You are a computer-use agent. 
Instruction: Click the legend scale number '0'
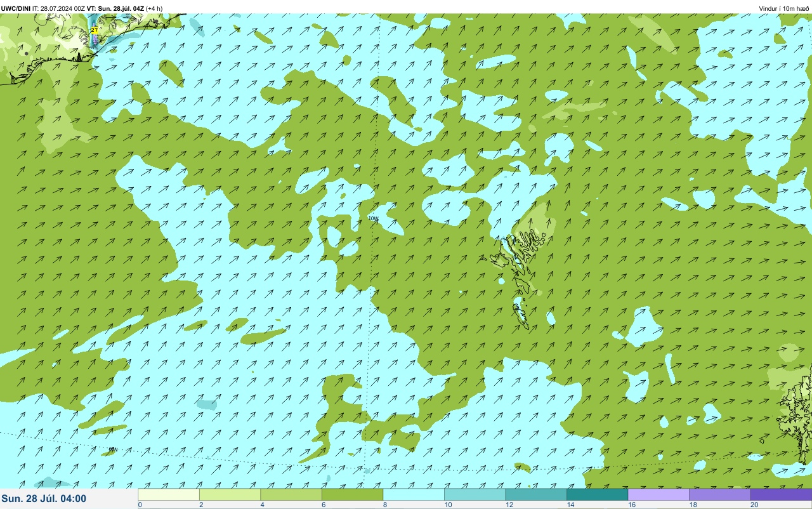point(140,505)
